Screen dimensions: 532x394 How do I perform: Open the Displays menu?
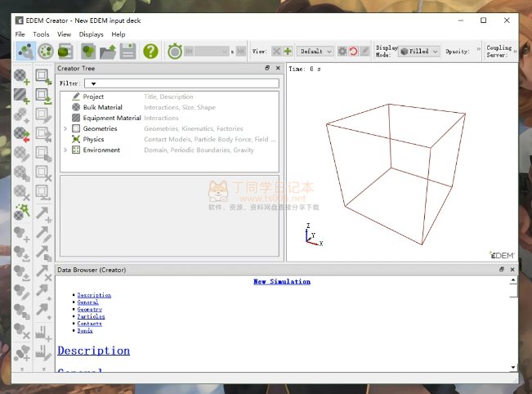click(92, 34)
